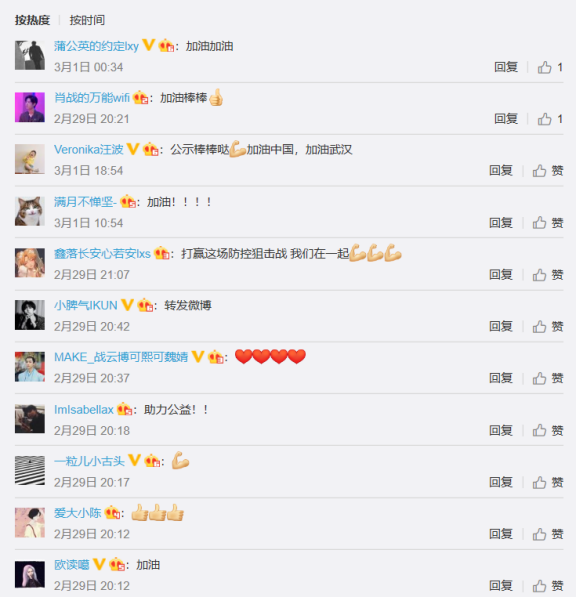The width and height of the screenshot is (576, 598).
Task: Reply to 一粒儿小古头's comment
Action: coord(501,482)
